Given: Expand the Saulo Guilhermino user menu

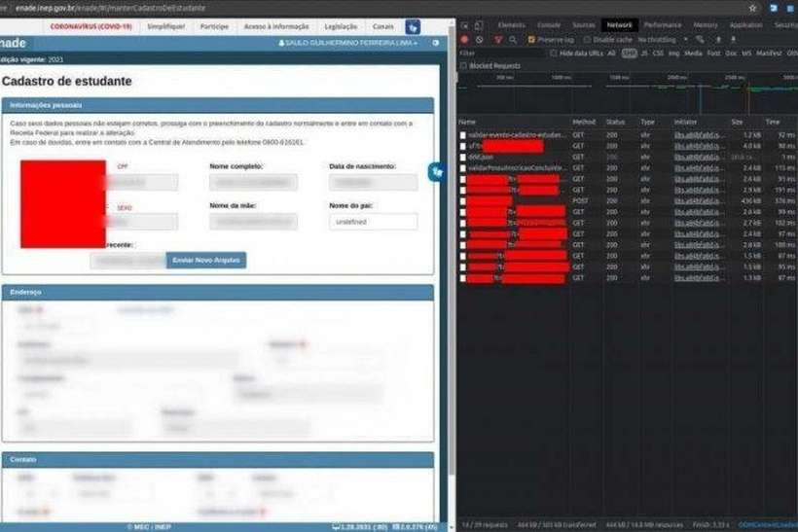Looking at the screenshot, I should pyautogui.click(x=350, y=43).
